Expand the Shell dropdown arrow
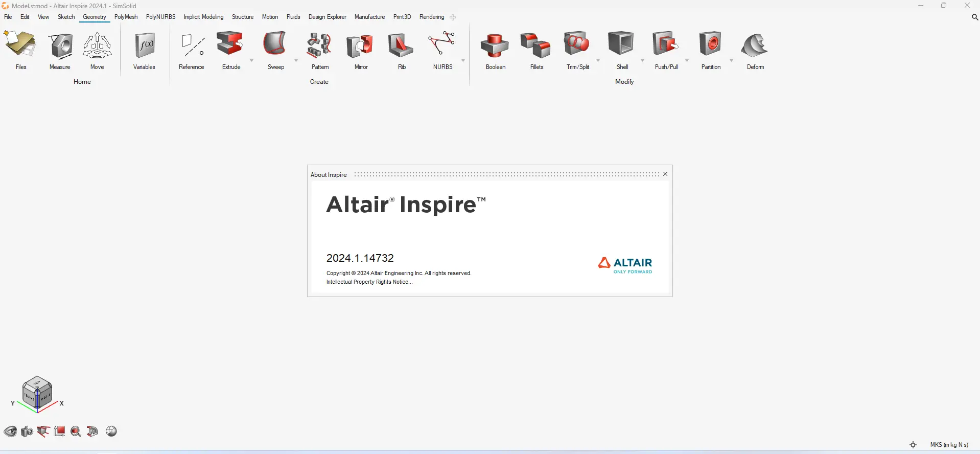The image size is (980, 454). pyautogui.click(x=642, y=61)
